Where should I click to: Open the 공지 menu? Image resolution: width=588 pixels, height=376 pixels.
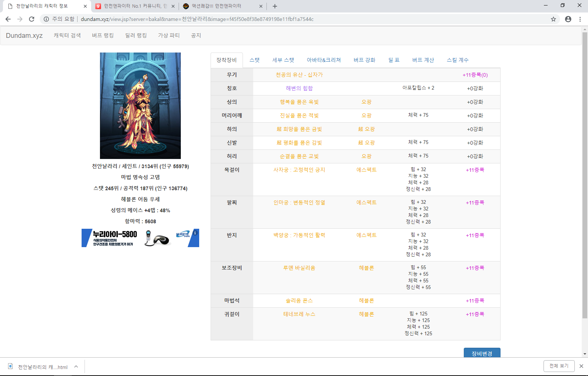196,35
